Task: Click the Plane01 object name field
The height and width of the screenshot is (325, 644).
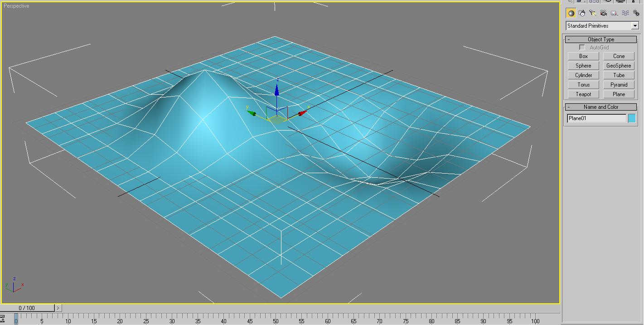Action: point(596,118)
